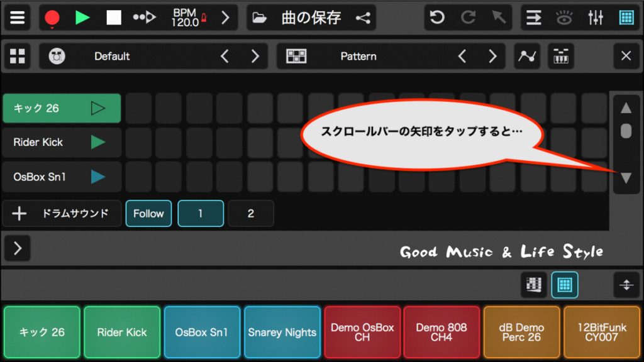Toggle the top-right drum grid view icon
The width and height of the screenshot is (644, 362).
click(x=626, y=18)
